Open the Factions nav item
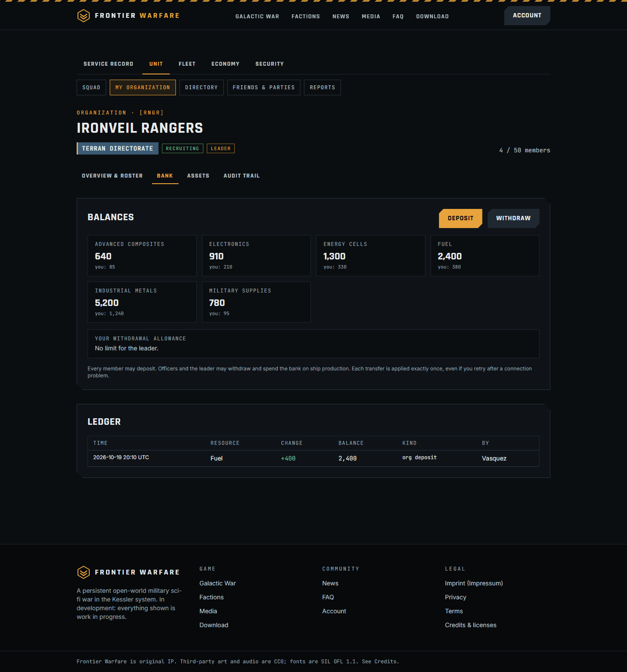Viewport: 627px width, 672px height. tap(306, 17)
